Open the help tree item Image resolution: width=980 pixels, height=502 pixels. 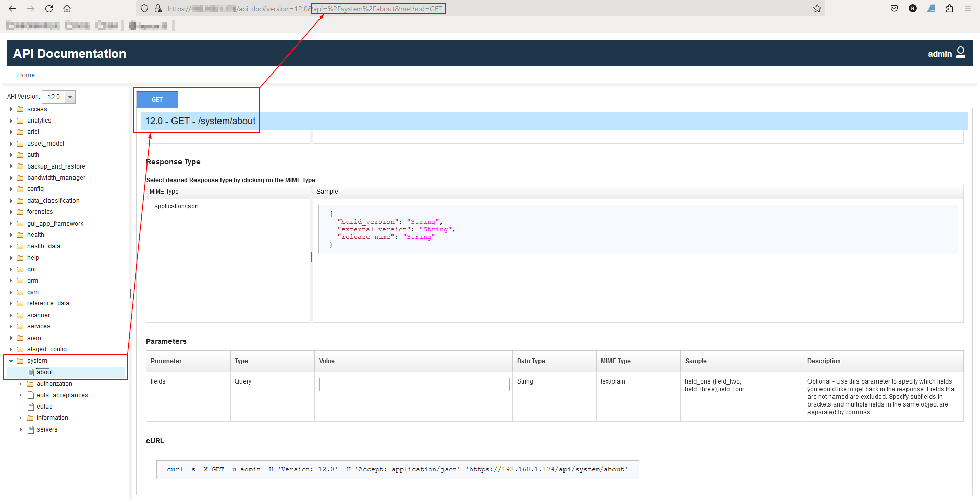point(33,258)
